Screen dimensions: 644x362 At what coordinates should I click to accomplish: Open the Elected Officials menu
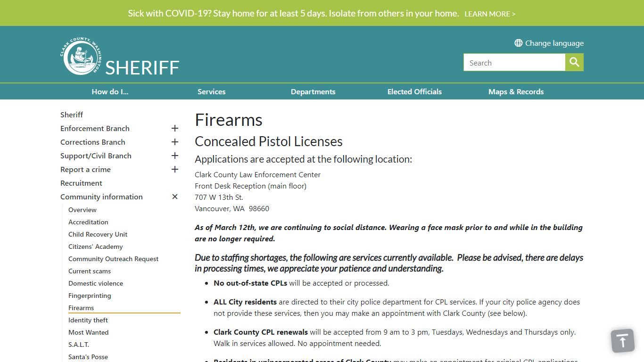(x=414, y=92)
